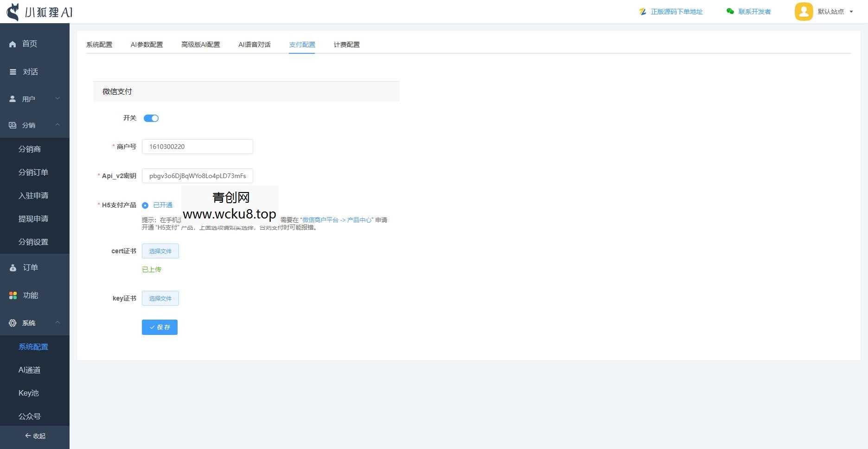Image resolution: width=868 pixels, height=449 pixels.
Task: Click the 用户 users icon
Action: click(x=13, y=98)
